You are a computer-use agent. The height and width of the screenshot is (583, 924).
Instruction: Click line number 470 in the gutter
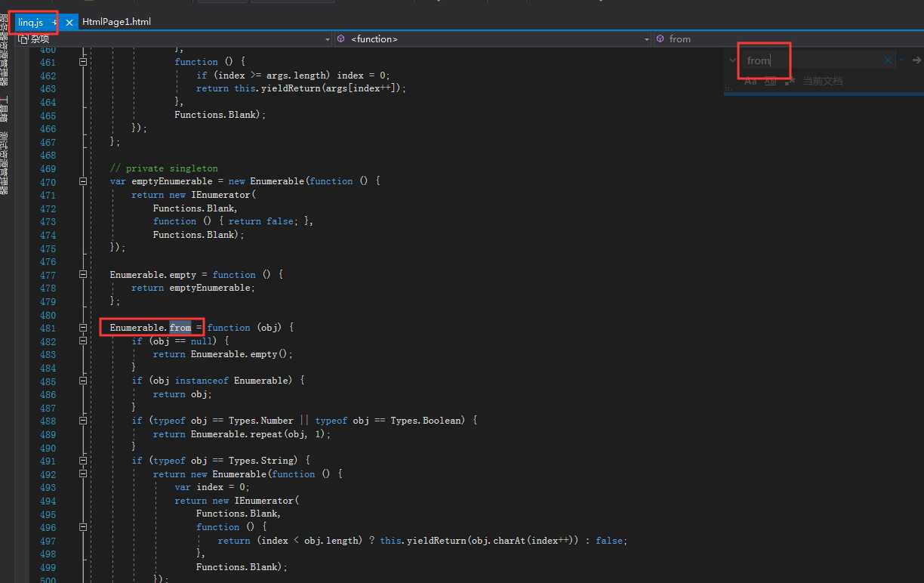48,181
